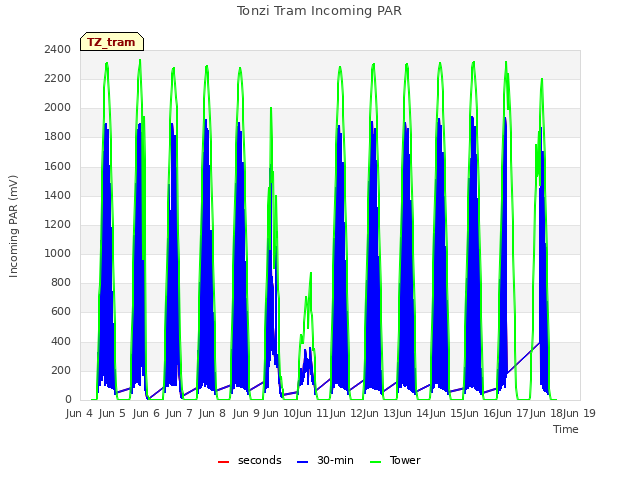This screenshot has width=640, height=480.
Task: Click the green Tower legend swatch
Action: (x=375, y=462)
